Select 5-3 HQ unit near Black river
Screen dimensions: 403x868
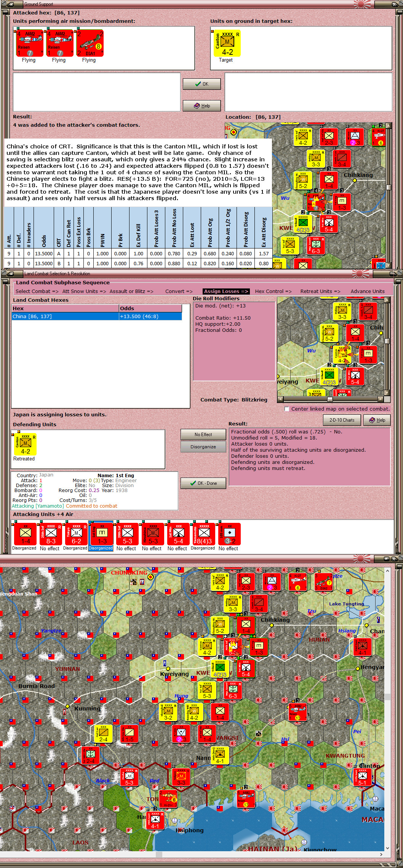129,777
